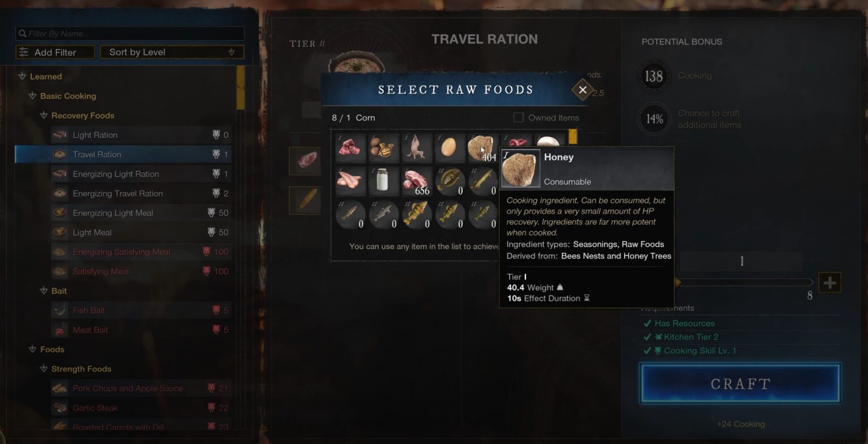Close the Select Raw Foods dialog

tap(583, 90)
